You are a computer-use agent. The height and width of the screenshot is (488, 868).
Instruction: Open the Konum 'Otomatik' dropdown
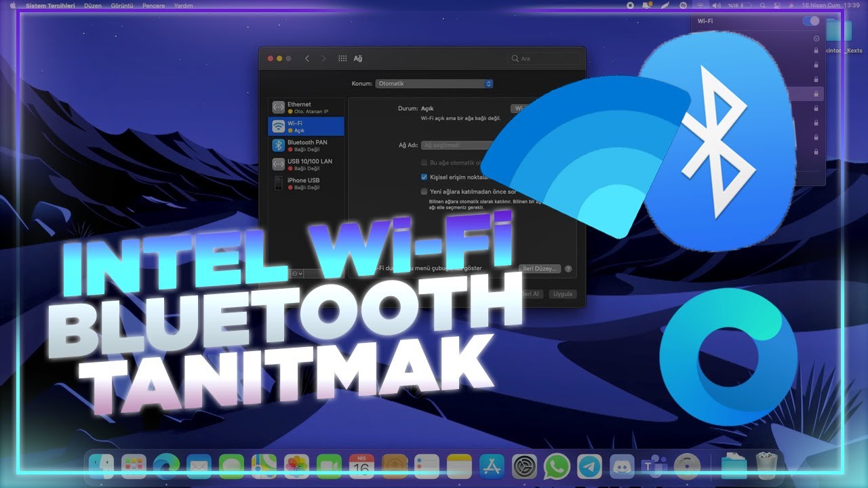point(434,83)
